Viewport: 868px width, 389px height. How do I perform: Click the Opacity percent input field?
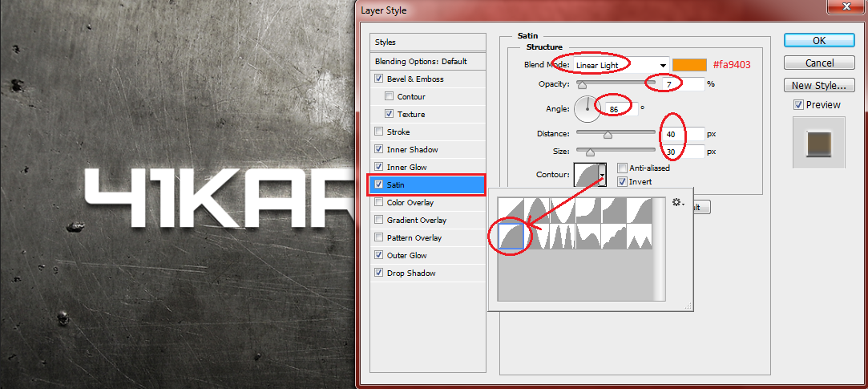click(x=682, y=83)
